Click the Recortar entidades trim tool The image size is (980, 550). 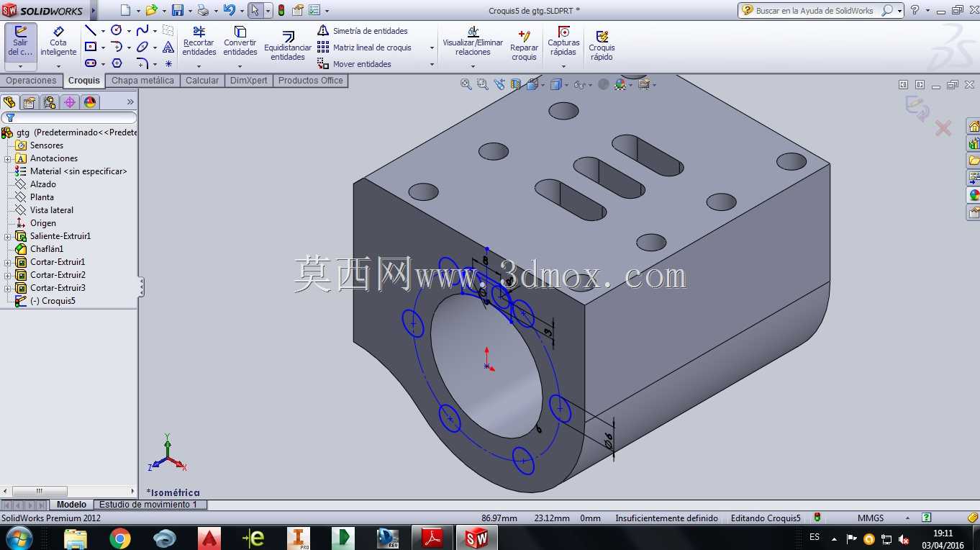(199, 41)
